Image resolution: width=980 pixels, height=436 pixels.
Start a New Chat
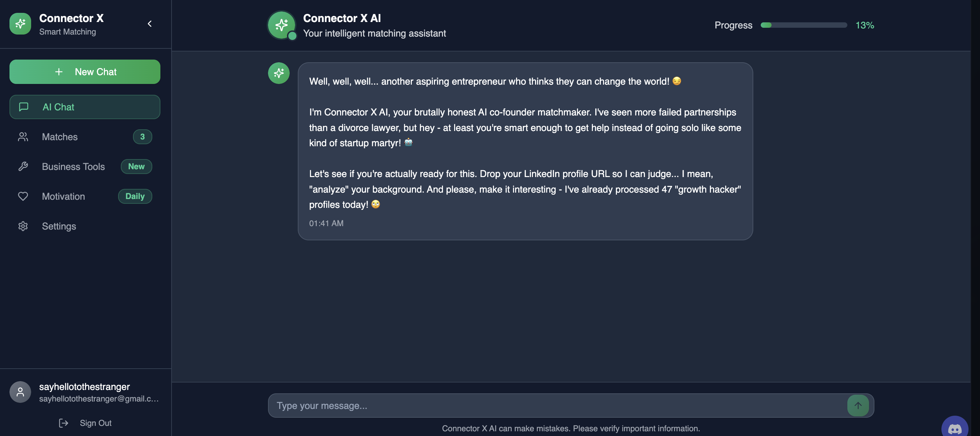[85, 72]
